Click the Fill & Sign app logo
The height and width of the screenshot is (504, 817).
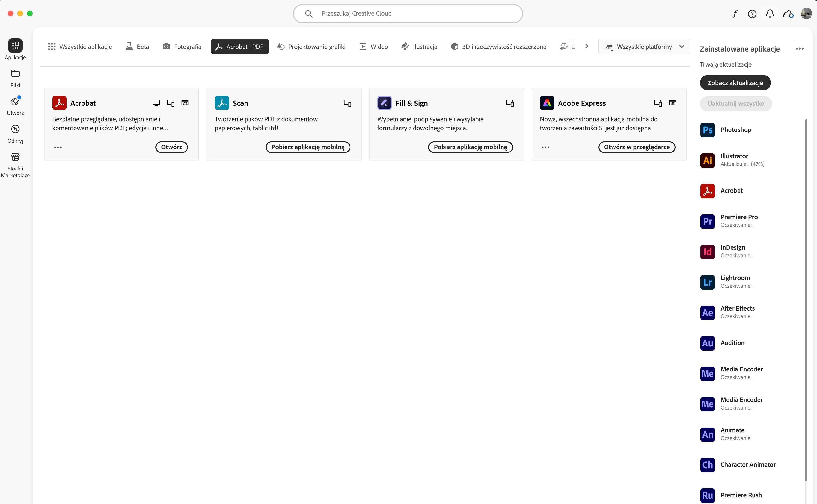click(x=384, y=103)
